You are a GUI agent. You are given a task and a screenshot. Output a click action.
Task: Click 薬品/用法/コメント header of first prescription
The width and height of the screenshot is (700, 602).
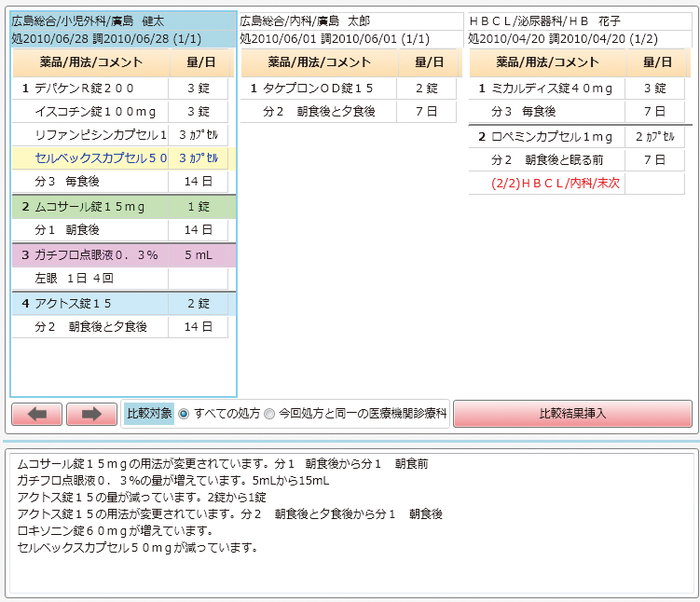pyautogui.click(x=91, y=62)
